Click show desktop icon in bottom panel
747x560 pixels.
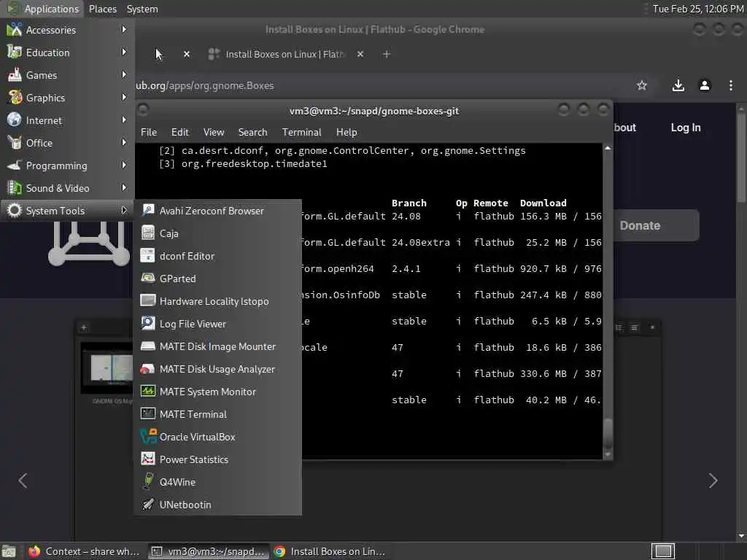(9, 551)
